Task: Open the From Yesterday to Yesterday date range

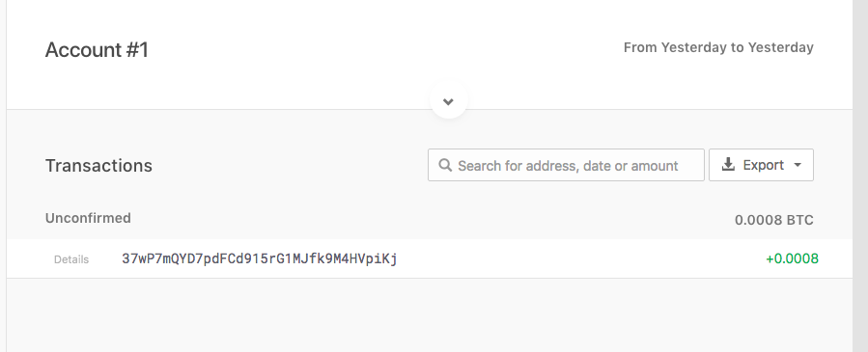Action: click(x=718, y=47)
